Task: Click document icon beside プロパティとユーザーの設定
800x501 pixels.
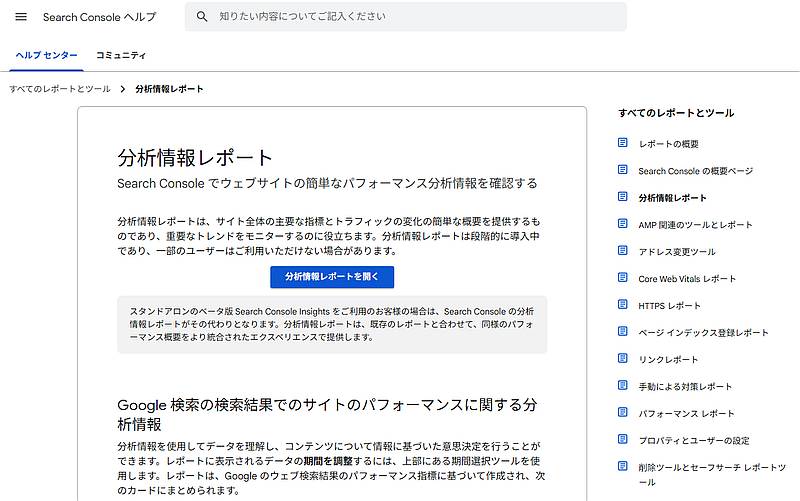Action: [622, 440]
